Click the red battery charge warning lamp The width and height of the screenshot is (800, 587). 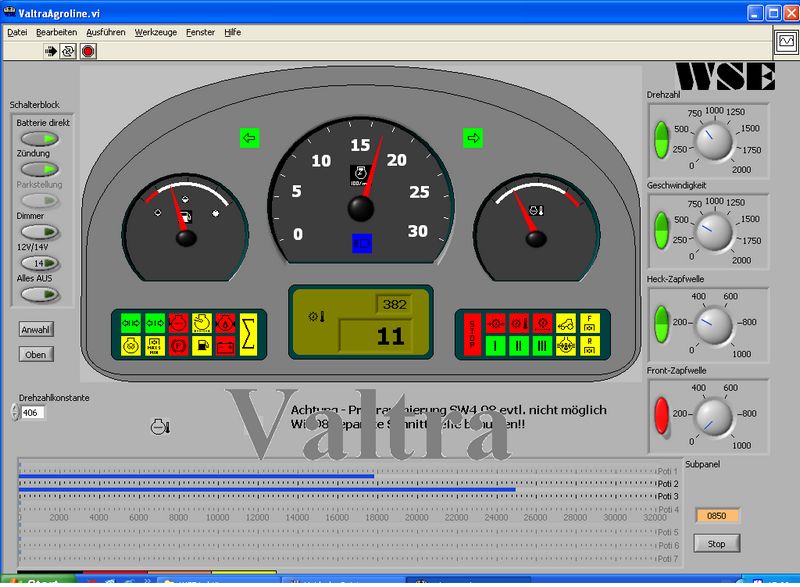point(226,346)
